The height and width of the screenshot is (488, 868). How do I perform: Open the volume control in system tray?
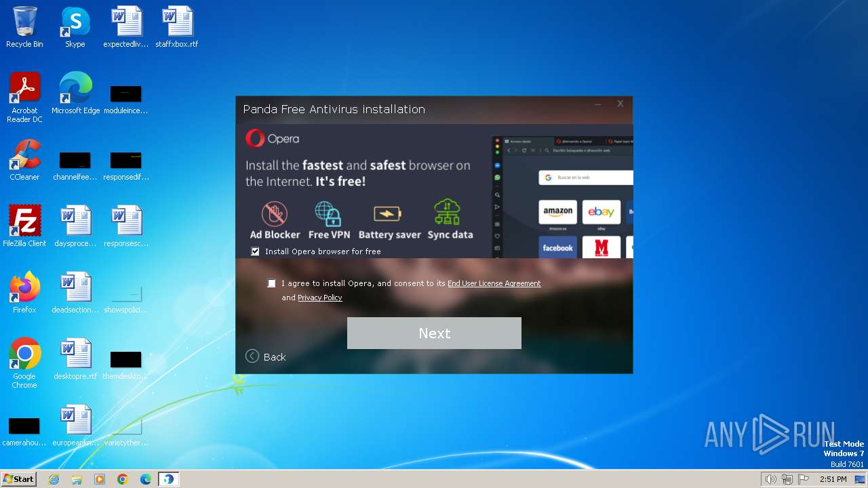pyautogui.click(x=770, y=479)
